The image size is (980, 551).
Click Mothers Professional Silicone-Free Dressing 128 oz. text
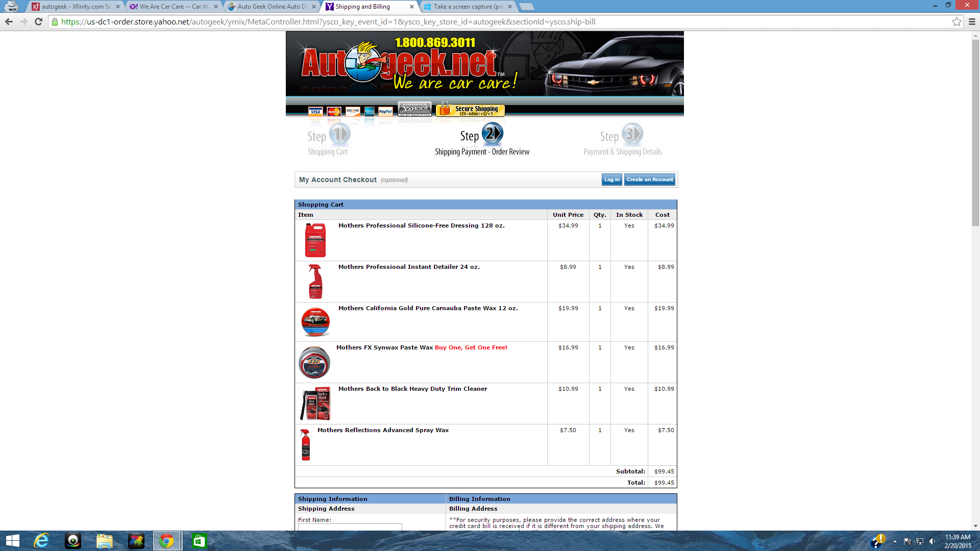pyautogui.click(x=421, y=226)
